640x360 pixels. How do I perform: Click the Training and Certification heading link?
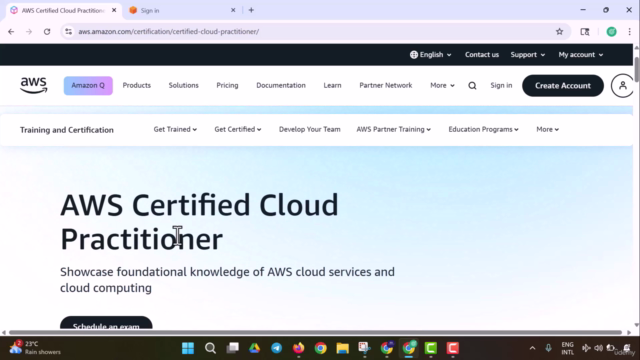pos(67,130)
